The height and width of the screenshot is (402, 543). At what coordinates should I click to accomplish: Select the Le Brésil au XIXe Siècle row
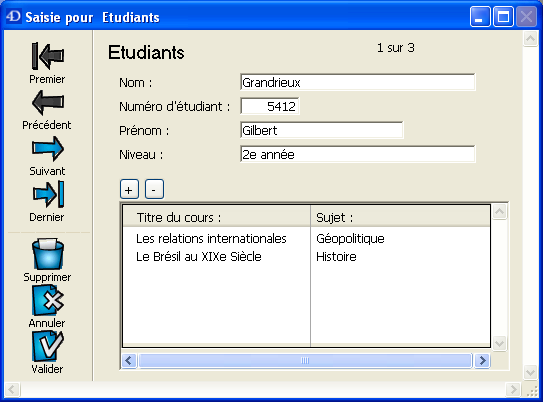coord(306,257)
